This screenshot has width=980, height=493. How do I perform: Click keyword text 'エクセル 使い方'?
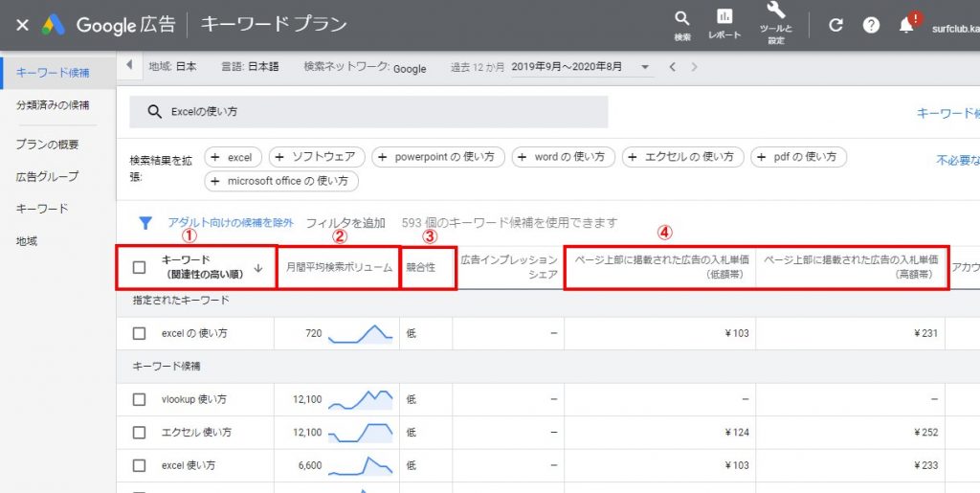(x=196, y=433)
